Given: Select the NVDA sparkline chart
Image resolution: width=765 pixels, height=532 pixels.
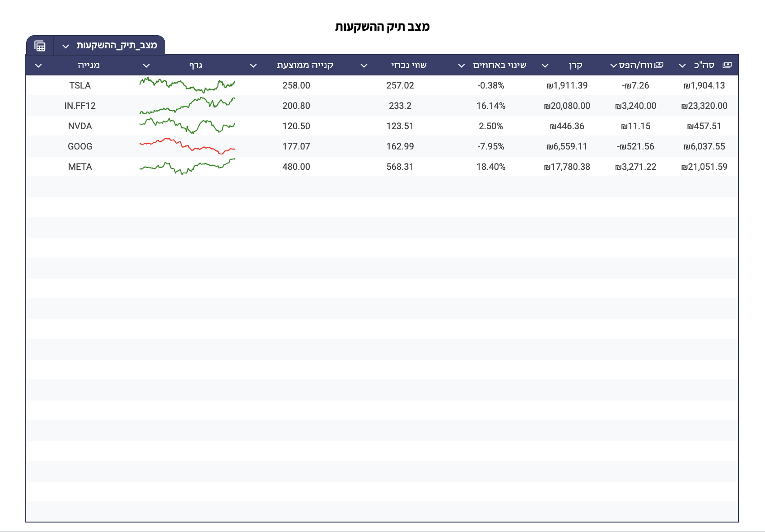Looking at the screenshot, I should coord(187,126).
